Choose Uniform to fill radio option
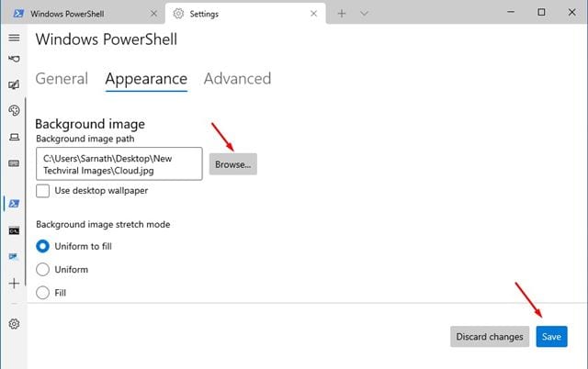This screenshot has height=369, width=588. point(43,246)
